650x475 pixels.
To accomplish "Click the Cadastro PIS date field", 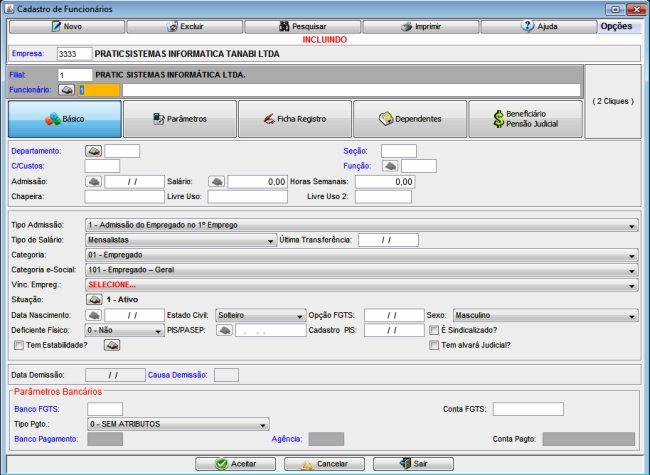I will pyautogui.click(x=394, y=330).
